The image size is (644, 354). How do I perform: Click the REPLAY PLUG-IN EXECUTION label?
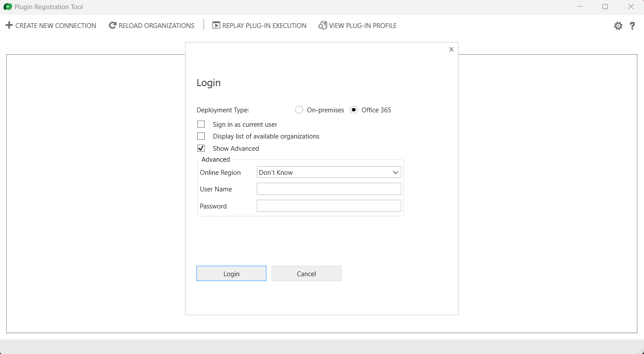tap(264, 26)
